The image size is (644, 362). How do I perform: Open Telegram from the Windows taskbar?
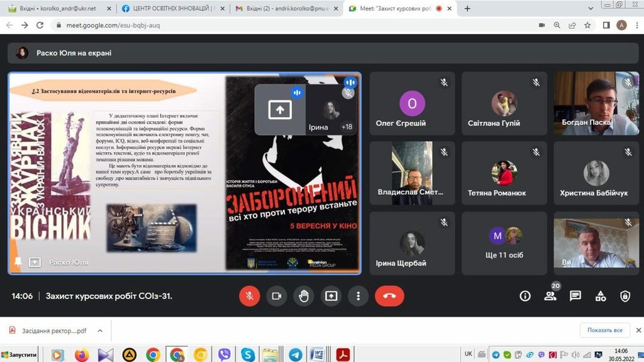tap(295, 354)
